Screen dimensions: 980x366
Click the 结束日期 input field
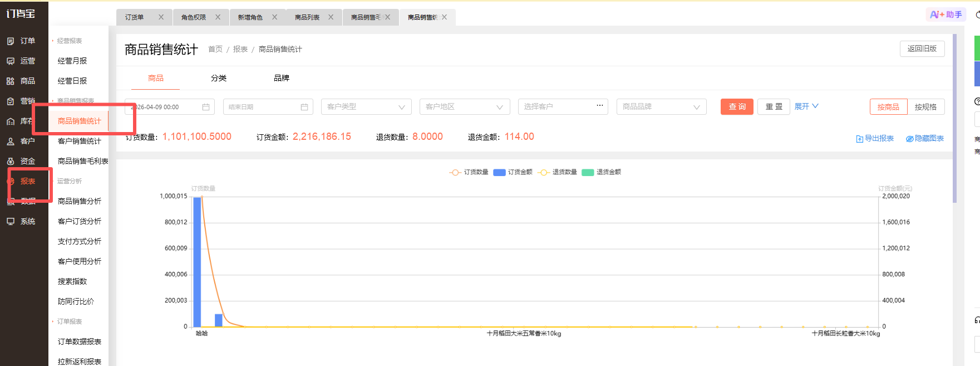(x=268, y=107)
